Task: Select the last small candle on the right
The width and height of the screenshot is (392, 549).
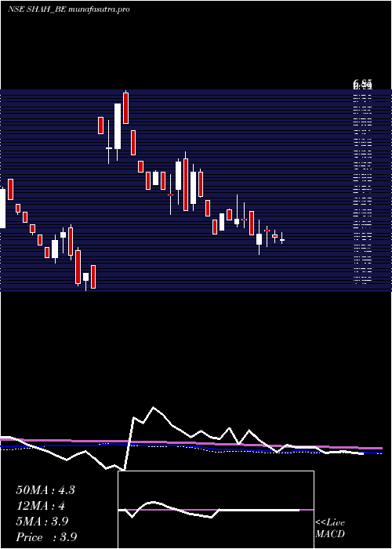Action: pos(281,240)
